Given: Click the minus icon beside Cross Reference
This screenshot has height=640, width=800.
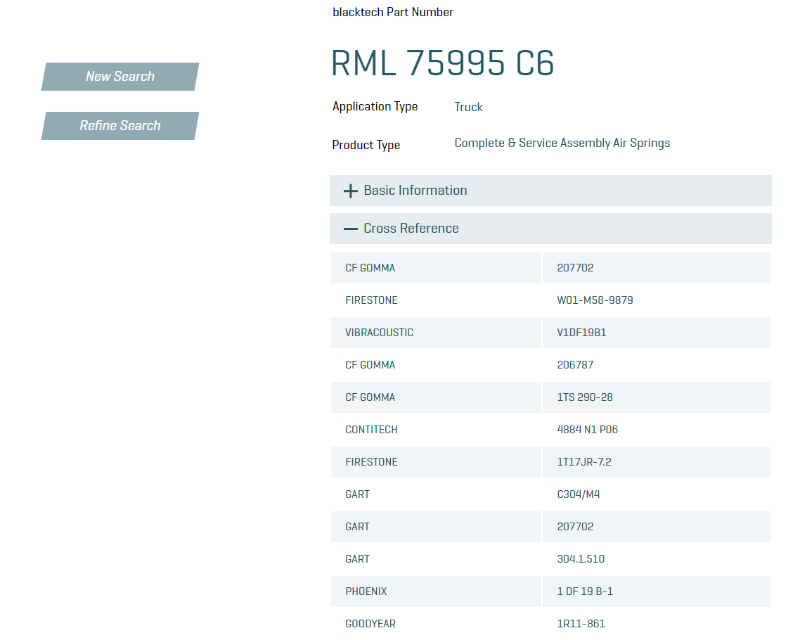Looking at the screenshot, I should tap(351, 229).
